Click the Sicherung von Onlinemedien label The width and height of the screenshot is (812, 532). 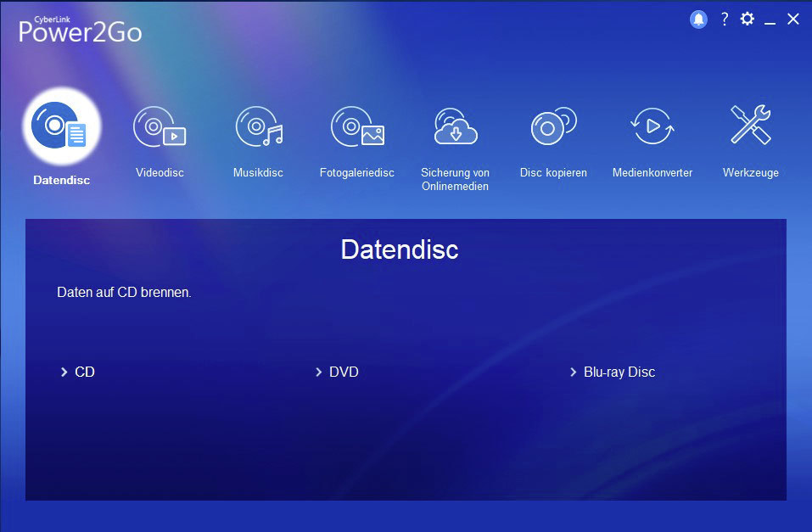[455, 179]
